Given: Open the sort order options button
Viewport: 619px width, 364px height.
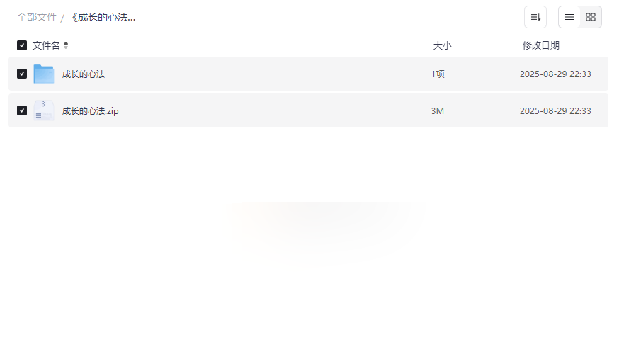Looking at the screenshot, I should coord(535,17).
